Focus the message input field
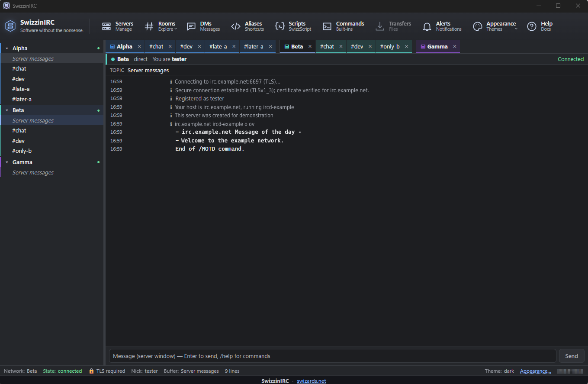 [332, 356]
